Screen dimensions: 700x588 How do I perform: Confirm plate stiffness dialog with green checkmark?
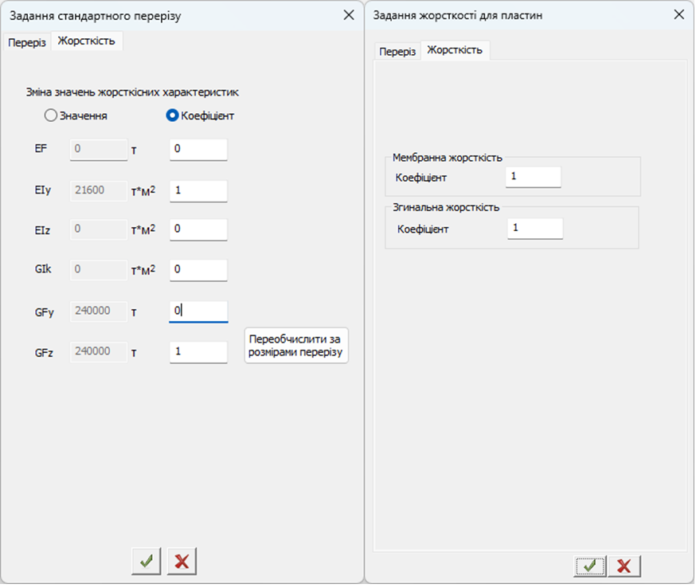[589, 566]
